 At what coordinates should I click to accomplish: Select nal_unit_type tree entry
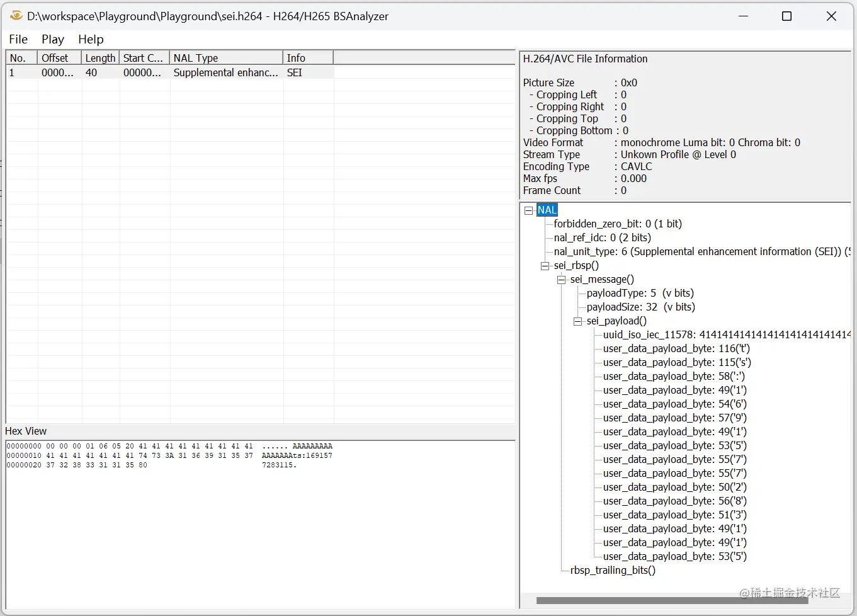pos(702,252)
